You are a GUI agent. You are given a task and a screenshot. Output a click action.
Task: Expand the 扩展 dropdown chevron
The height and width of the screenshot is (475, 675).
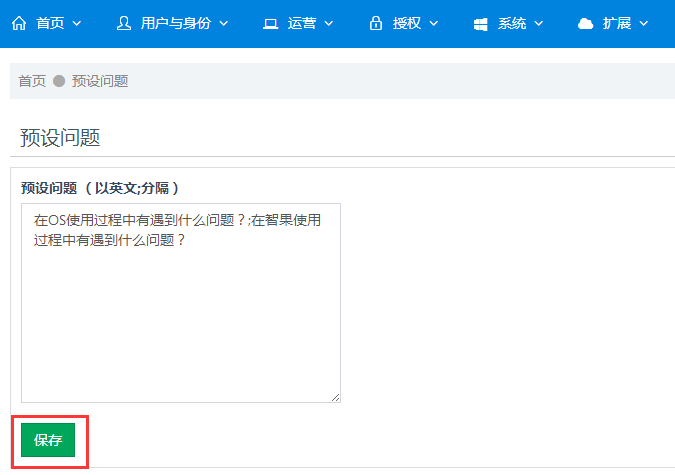point(644,23)
